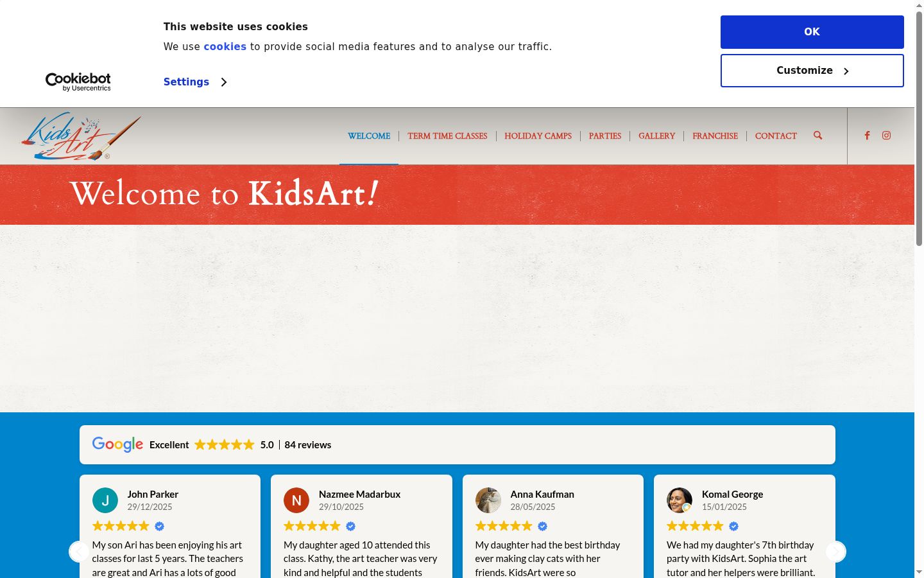Click the Nazmee Madarbux reviewer name
Image resolution: width=924 pixels, height=578 pixels.
tap(359, 495)
